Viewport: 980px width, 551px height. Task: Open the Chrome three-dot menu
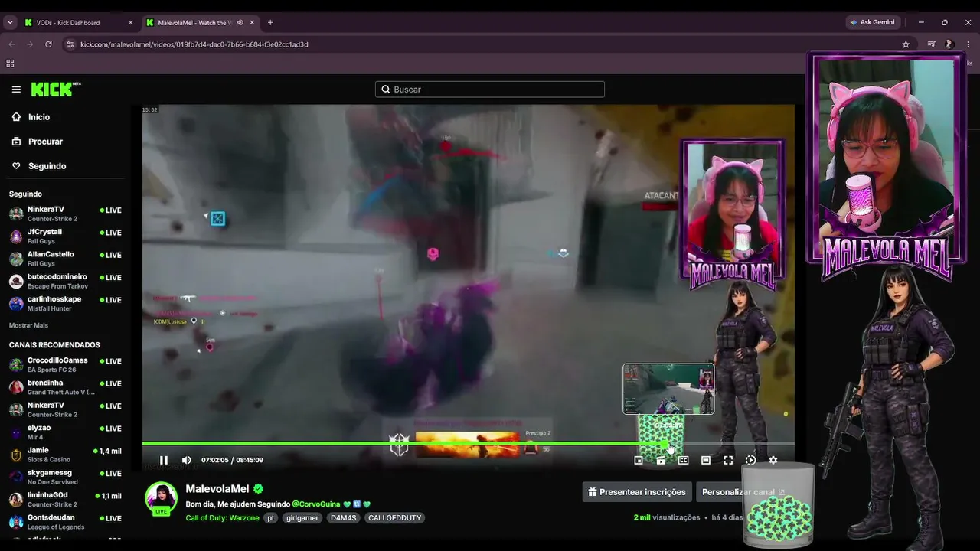[969, 44]
